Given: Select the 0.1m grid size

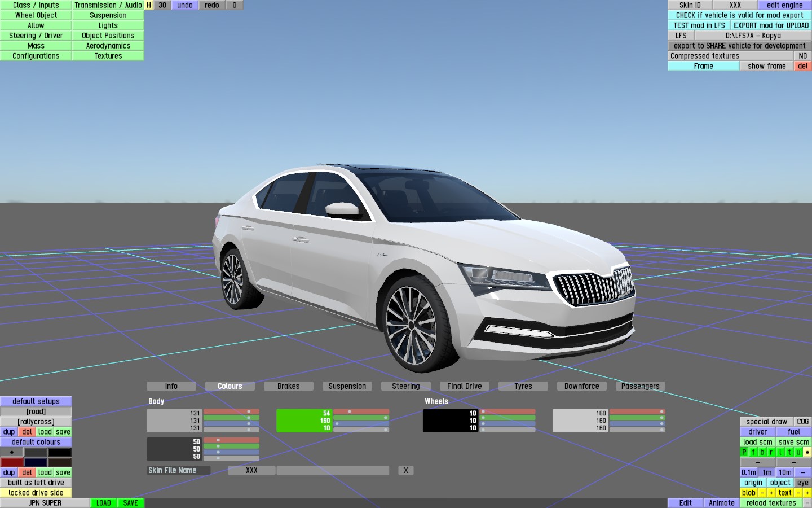Looking at the screenshot, I should [749, 472].
